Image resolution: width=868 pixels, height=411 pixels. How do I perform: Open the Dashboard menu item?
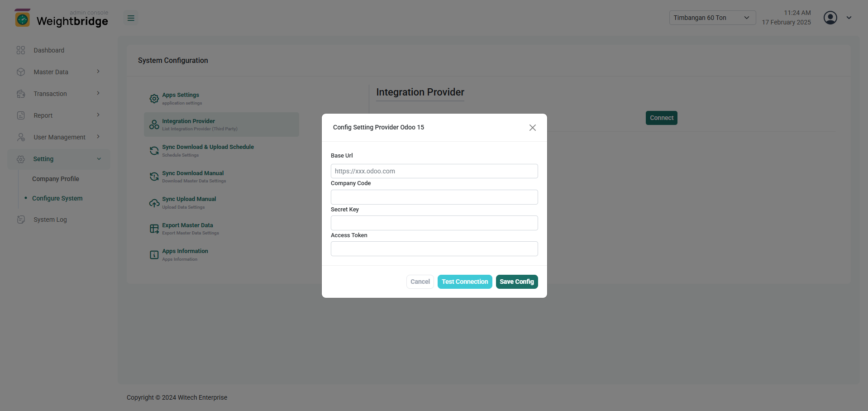point(49,50)
